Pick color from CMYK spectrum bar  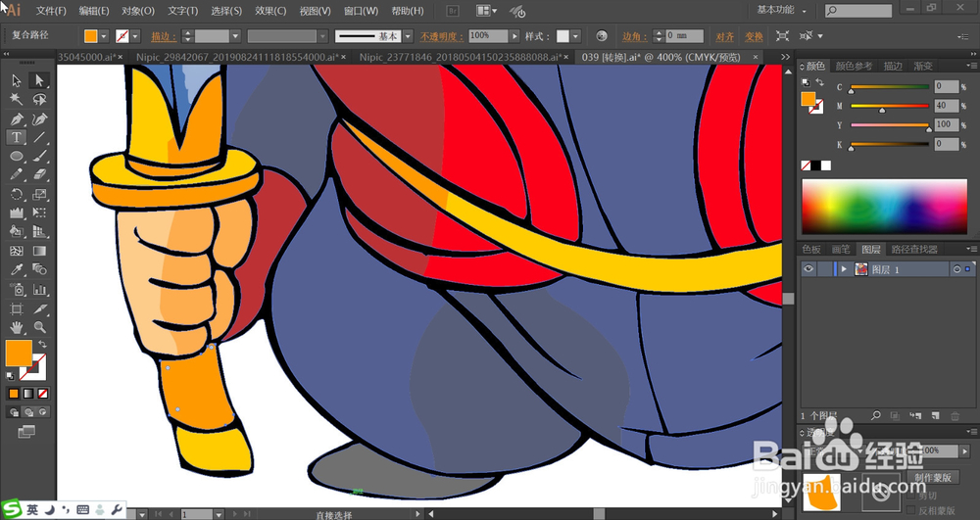click(x=884, y=207)
